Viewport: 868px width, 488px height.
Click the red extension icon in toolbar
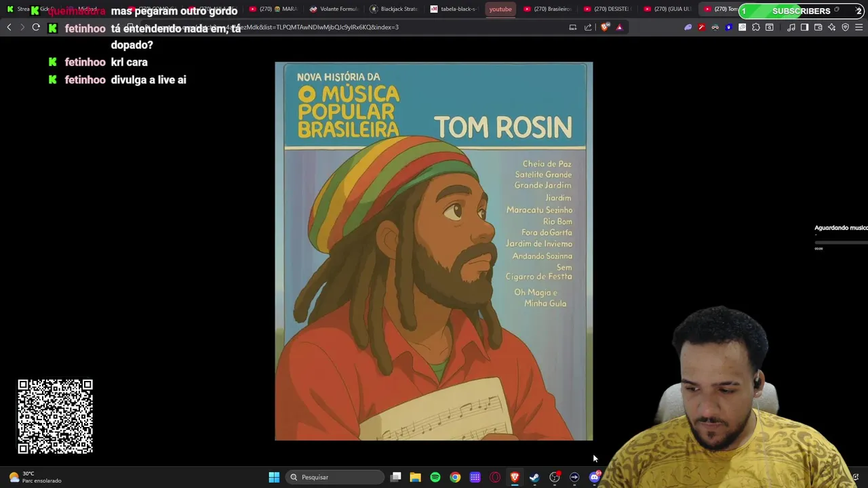702,27
